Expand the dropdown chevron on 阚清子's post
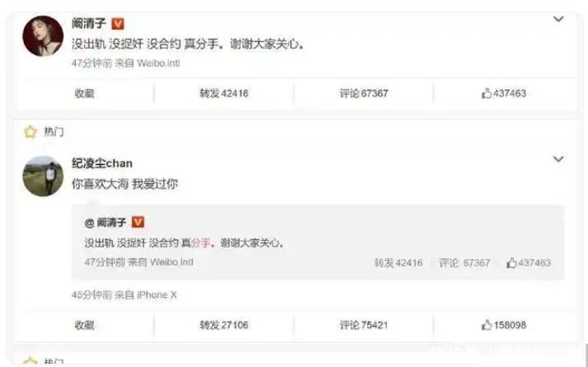 click(558, 19)
